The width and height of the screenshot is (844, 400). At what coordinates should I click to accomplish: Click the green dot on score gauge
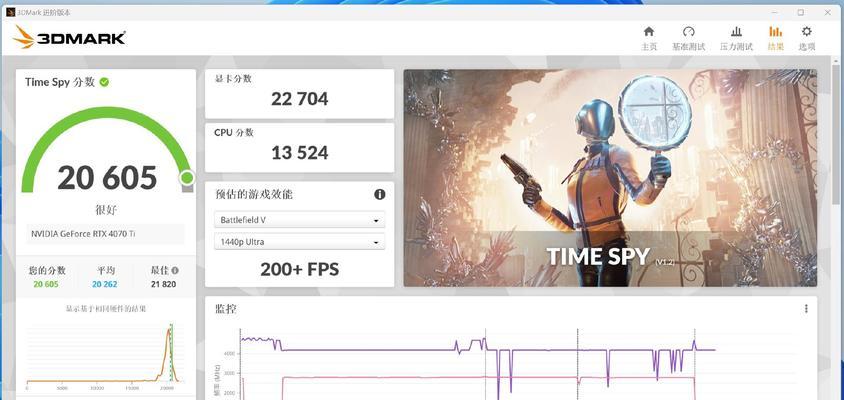click(x=187, y=178)
